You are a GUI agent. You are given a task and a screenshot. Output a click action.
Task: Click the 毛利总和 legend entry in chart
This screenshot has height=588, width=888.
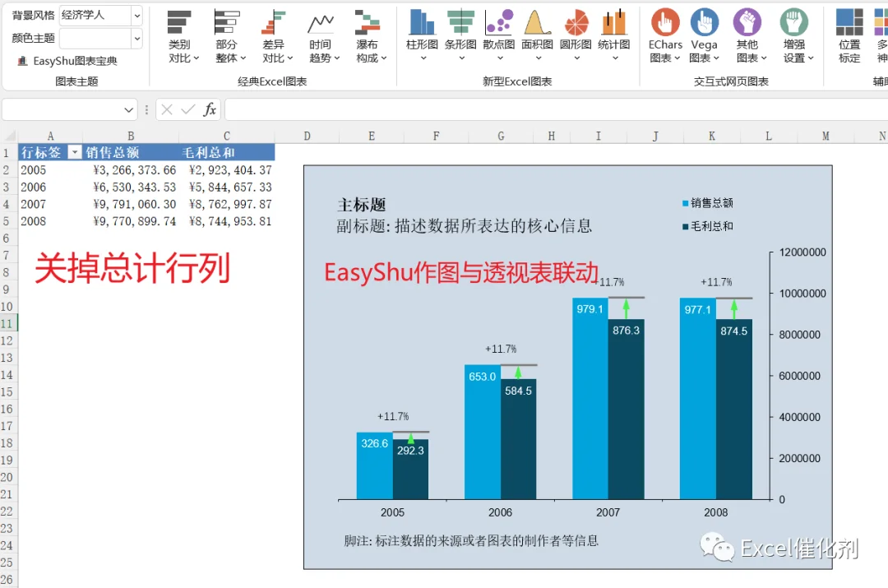pyautogui.click(x=708, y=226)
